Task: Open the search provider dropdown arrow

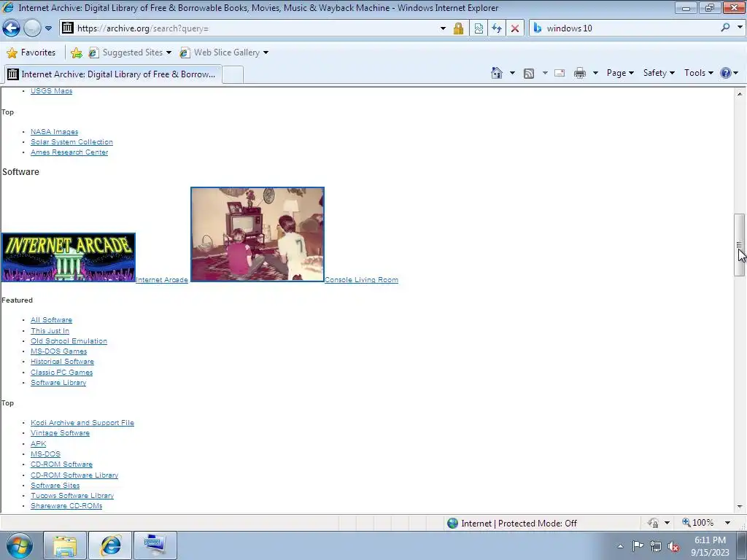Action: coord(740,28)
